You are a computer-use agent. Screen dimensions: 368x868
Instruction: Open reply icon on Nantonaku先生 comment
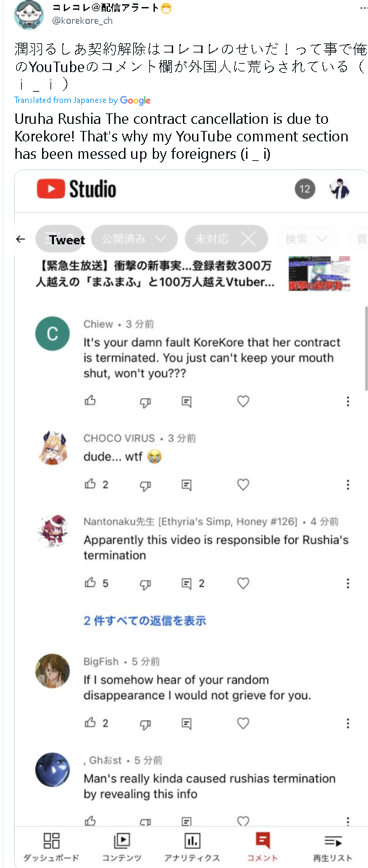(x=186, y=583)
